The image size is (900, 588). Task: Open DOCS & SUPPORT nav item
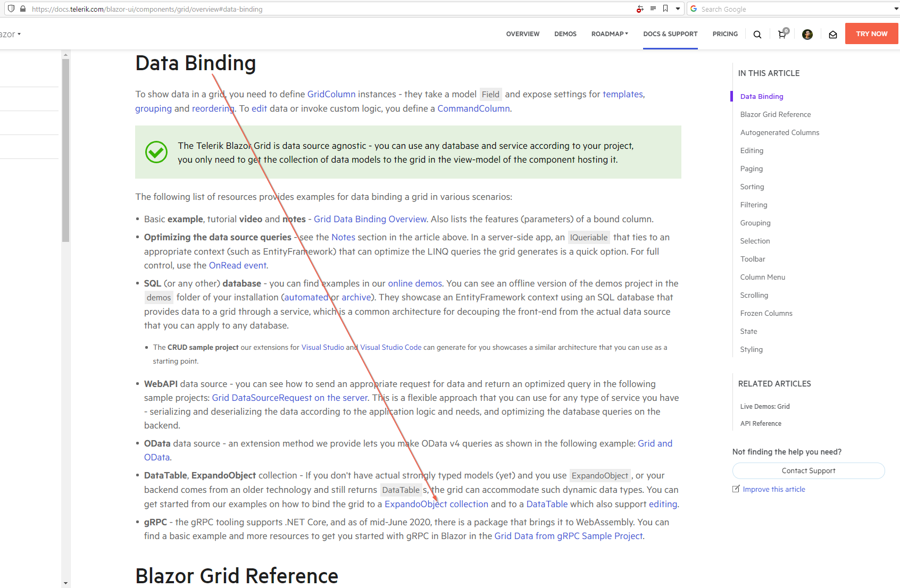pos(670,34)
